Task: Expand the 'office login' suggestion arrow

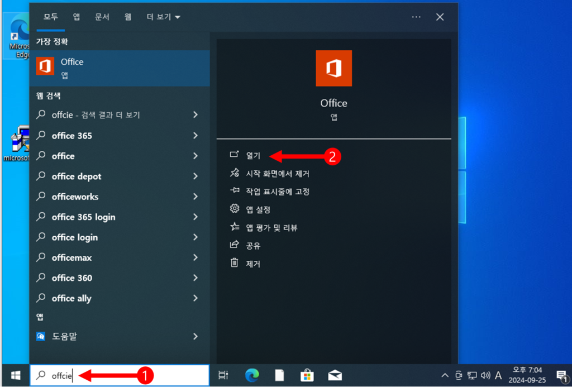Action: pos(196,237)
